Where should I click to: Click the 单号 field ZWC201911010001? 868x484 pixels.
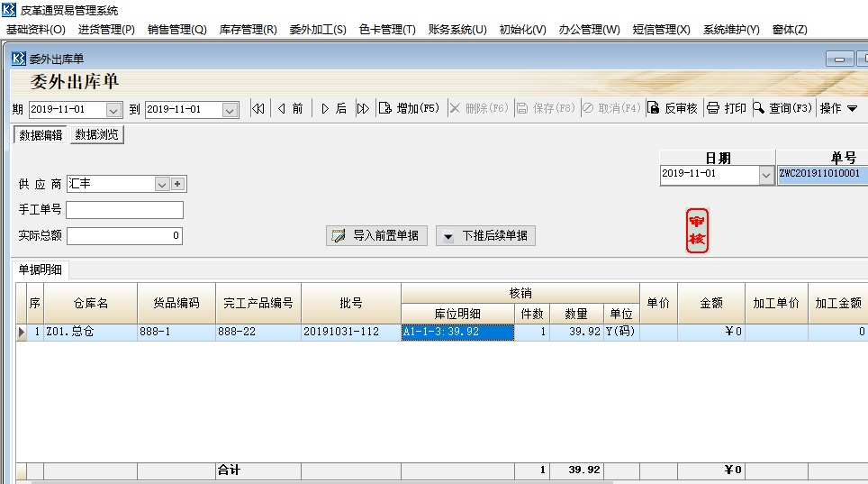click(823, 175)
